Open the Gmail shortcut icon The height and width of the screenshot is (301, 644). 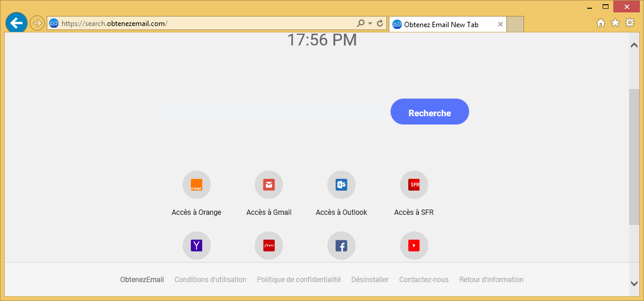pyautogui.click(x=269, y=185)
